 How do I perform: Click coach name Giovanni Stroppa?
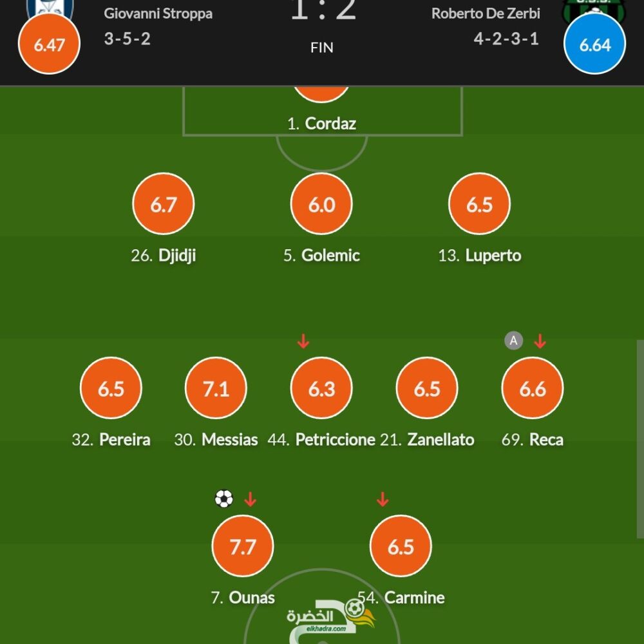[158, 14]
